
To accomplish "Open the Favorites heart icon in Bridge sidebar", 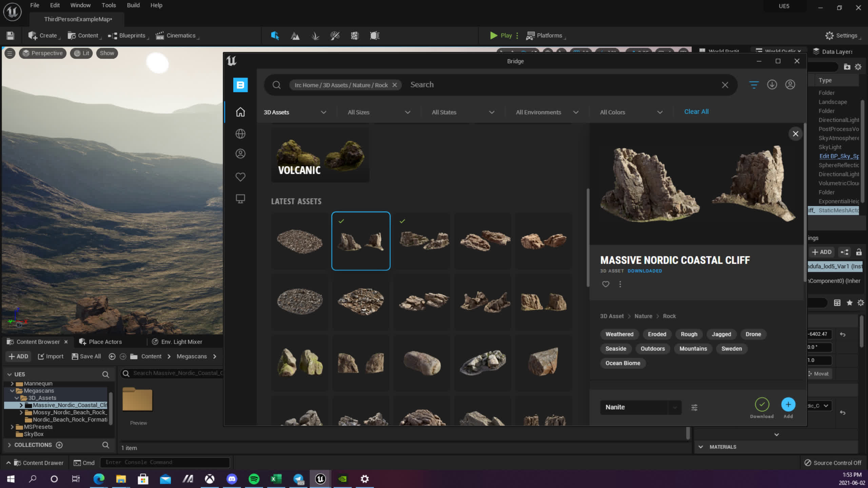I will [240, 177].
